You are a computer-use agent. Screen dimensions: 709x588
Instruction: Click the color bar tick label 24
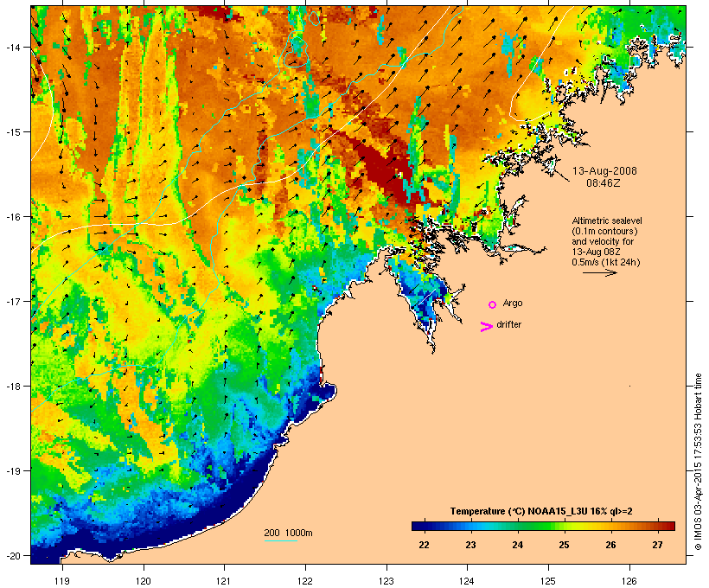[517, 545]
